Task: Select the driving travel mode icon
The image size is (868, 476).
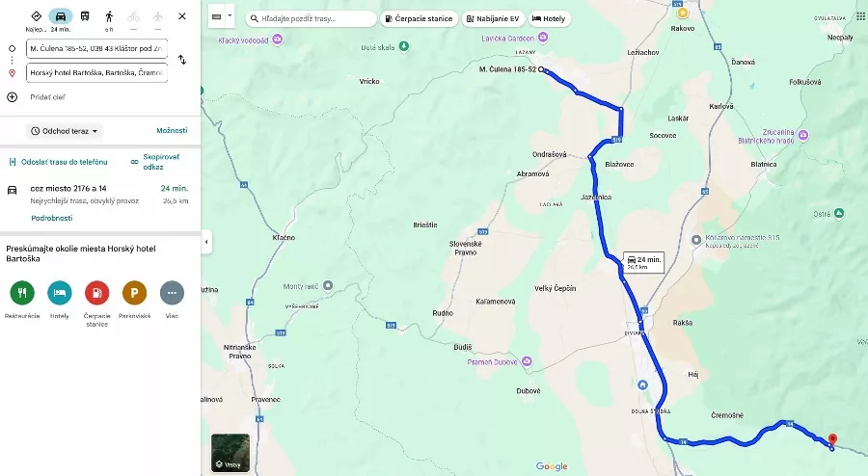Action: coord(61,16)
